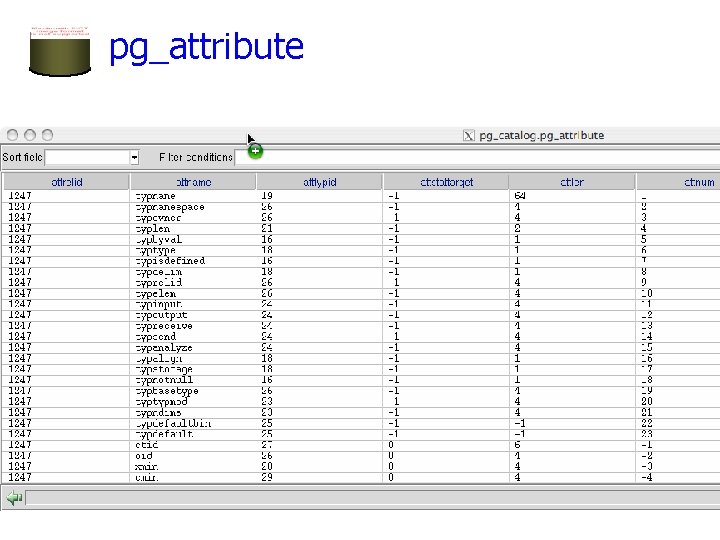
Task: Click the attnum column header
Action: point(678,182)
